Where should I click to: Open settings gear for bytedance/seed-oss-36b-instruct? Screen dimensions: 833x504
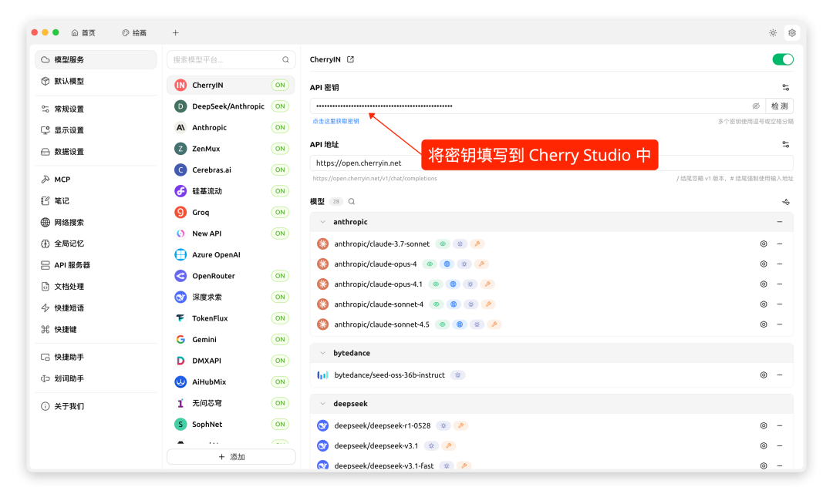(764, 375)
